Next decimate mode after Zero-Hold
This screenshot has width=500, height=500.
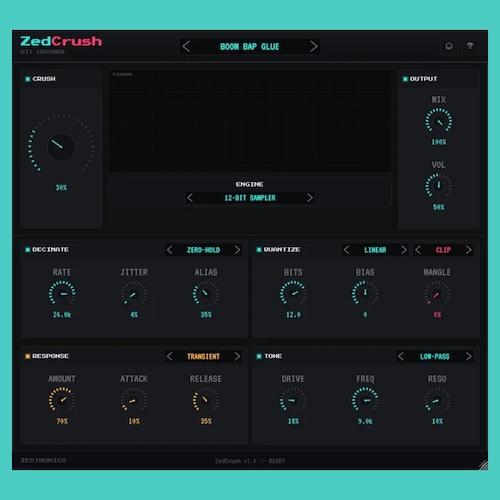pos(237,250)
